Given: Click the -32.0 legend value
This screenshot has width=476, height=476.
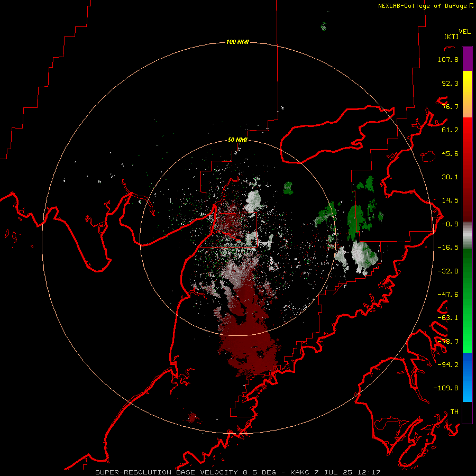Looking at the screenshot, I should click(x=448, y=271).
